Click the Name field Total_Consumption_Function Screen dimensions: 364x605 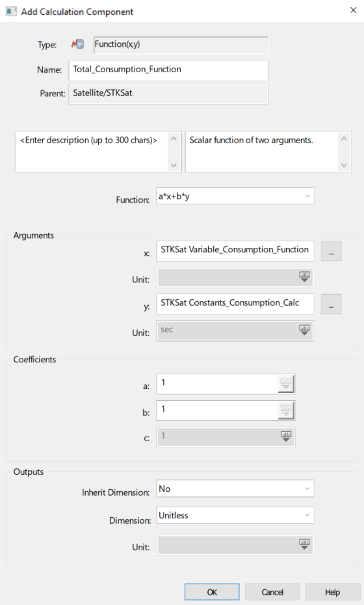tap(168, 70)
